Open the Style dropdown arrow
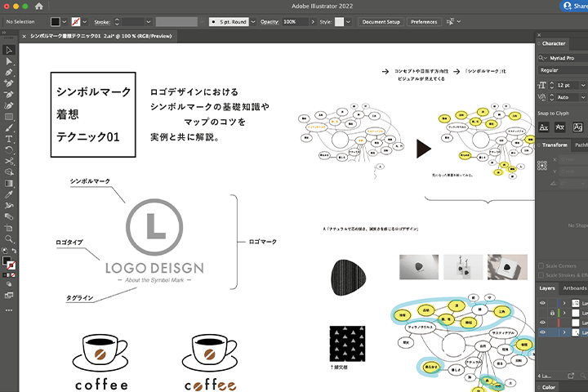The image size is (588, 392). (349, 22)
